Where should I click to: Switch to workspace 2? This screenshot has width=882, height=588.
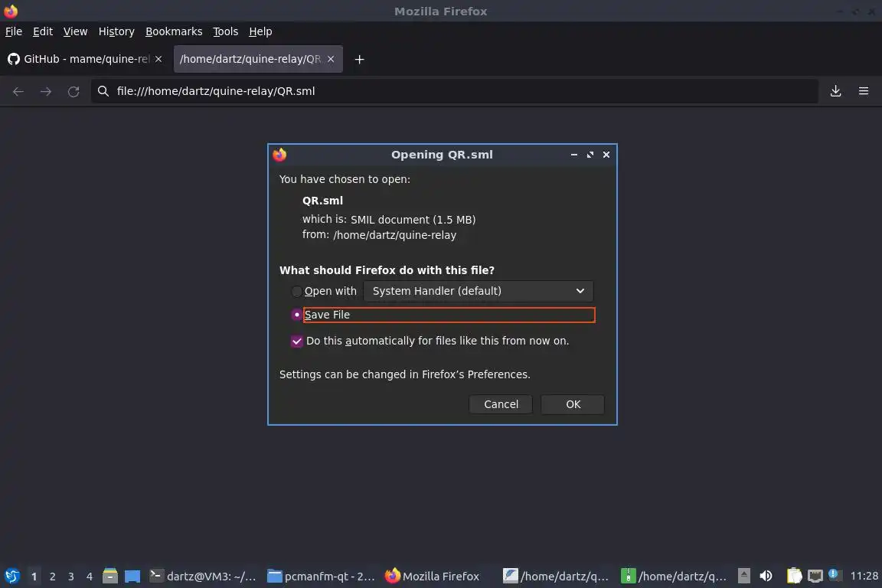point(52,577)
